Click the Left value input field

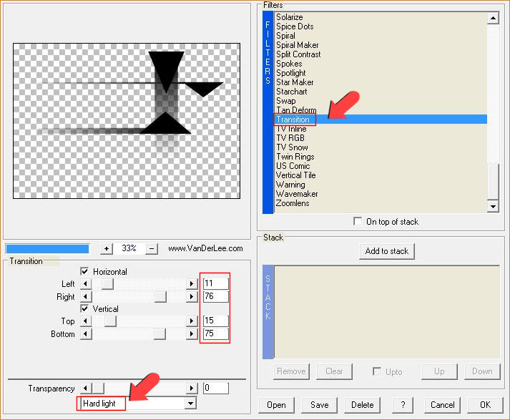[x=215, y=284]
